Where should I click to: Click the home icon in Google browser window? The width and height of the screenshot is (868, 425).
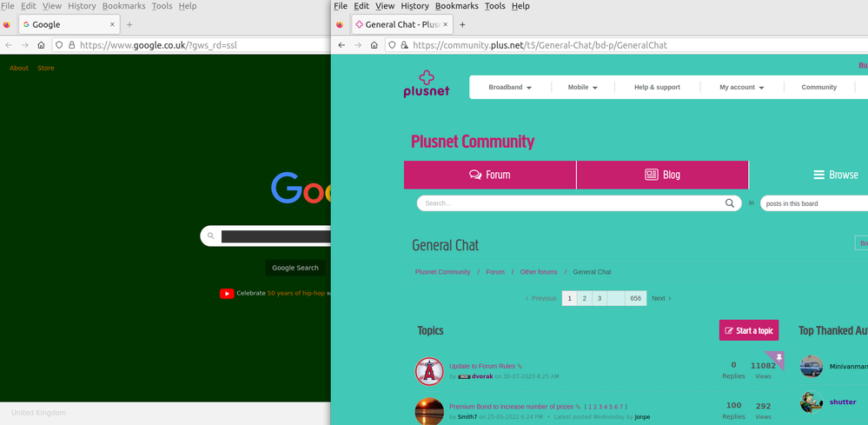point(41,45)
